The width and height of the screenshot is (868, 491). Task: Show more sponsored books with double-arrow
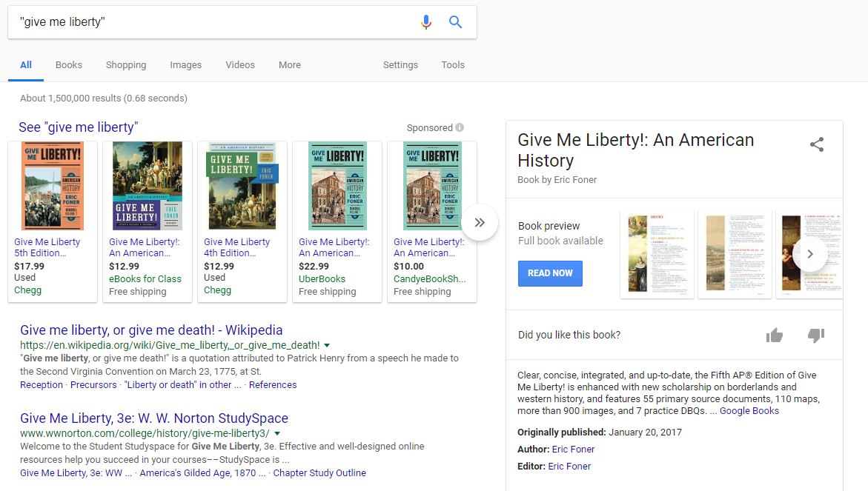pyautogui.click(x=480, y=222)
